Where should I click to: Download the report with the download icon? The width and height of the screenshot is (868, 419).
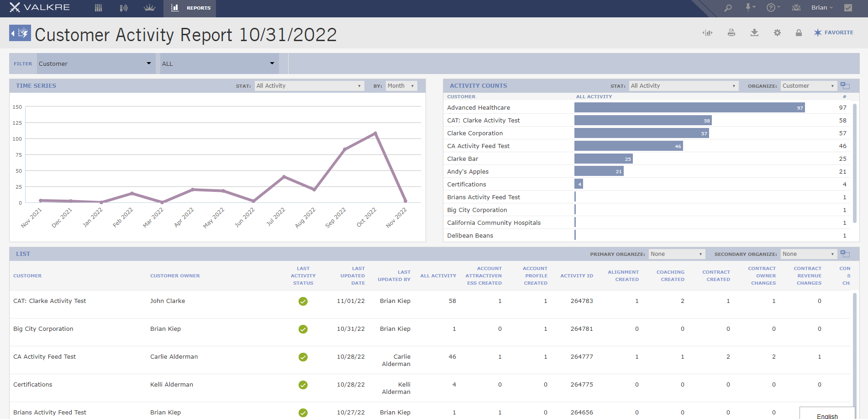(754, 32)
